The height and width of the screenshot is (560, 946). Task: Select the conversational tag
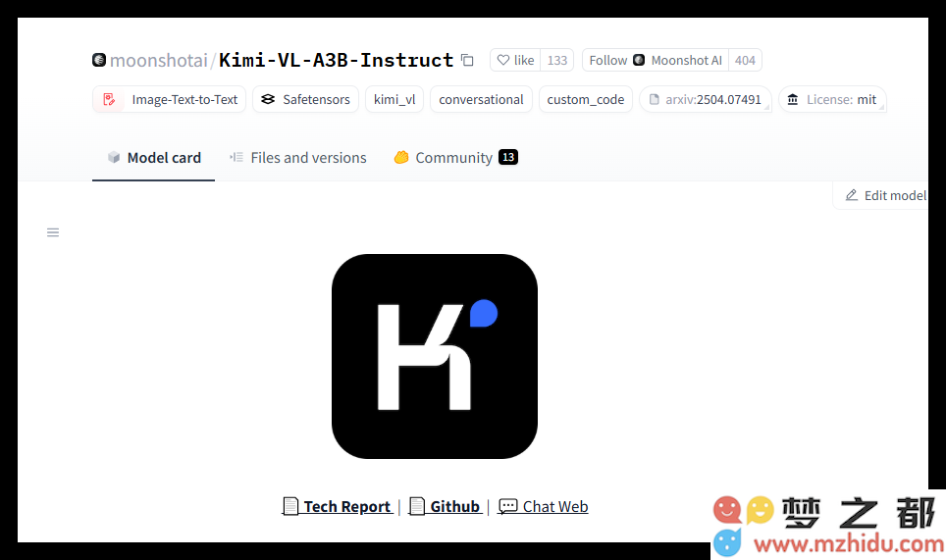click(x=481, y=100)
